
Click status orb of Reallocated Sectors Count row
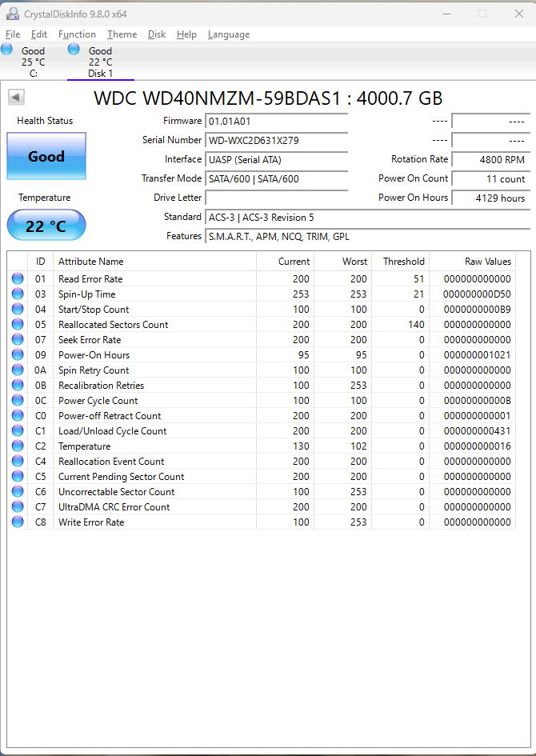click(x=18, y=324)
